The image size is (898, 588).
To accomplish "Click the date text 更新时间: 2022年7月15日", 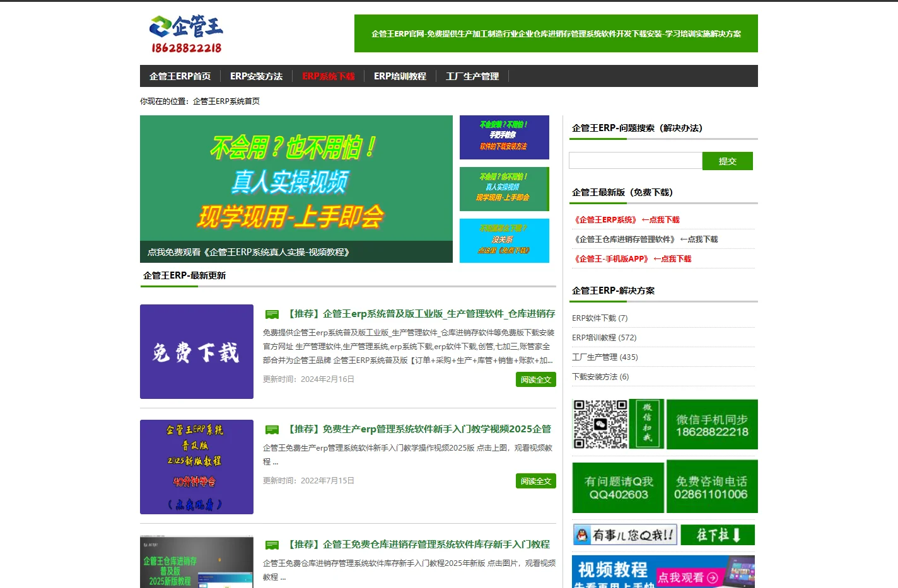I will pyautogui.click(x=308, y=481).
